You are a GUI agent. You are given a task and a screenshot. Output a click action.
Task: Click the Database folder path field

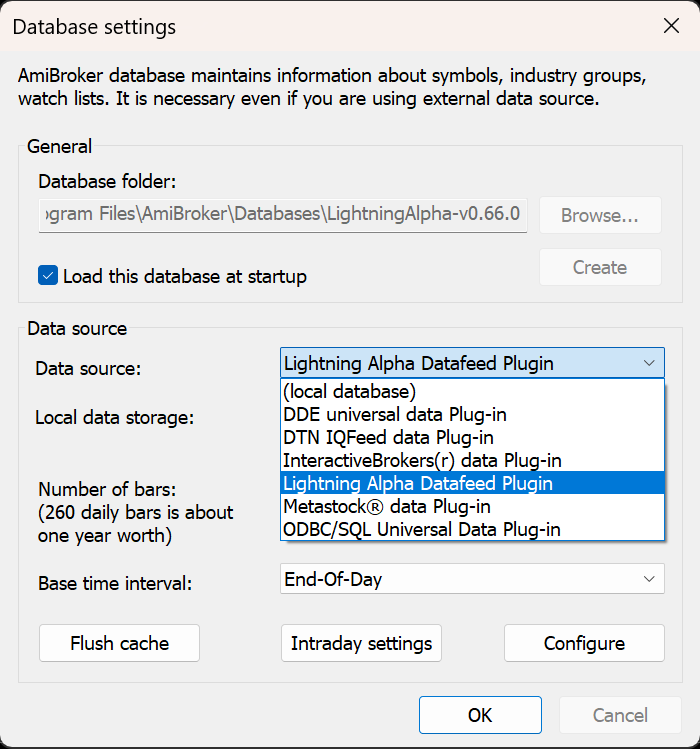click(283, 215)
